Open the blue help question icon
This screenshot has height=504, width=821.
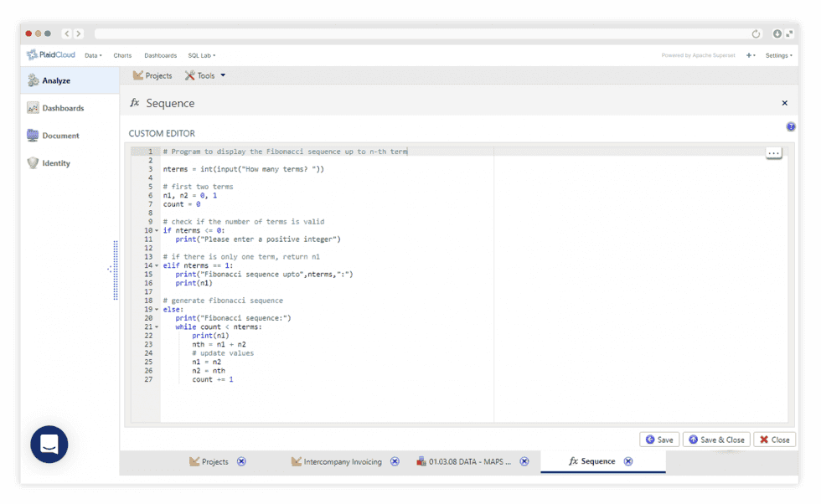coord(791,126)
